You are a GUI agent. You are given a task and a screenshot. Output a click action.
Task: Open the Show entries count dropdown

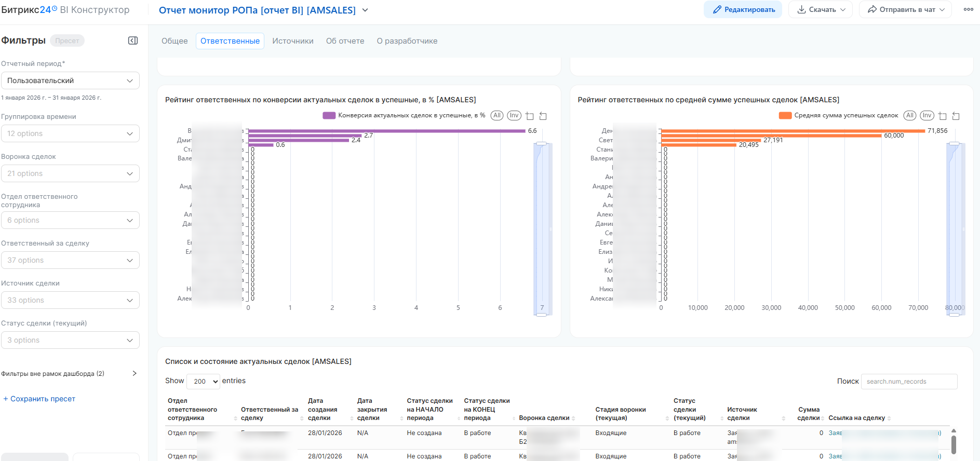coord(203,381)
